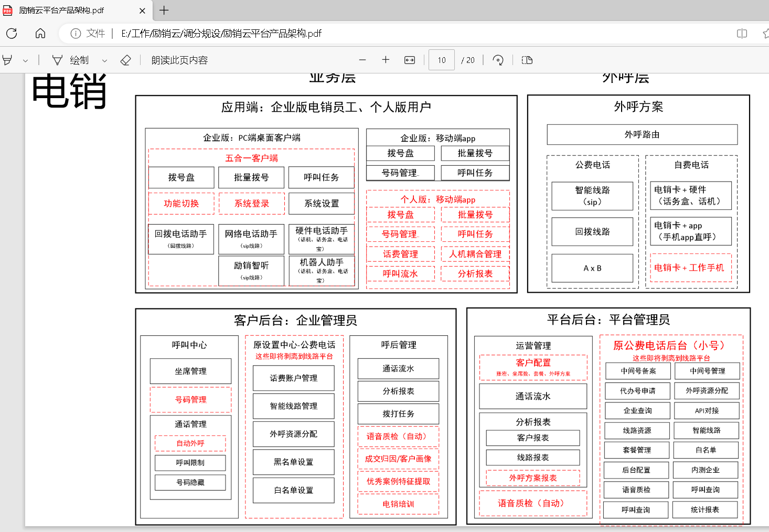Click 统计报表 box
This screenshot has width=769, height=532.
coord(705,510)
